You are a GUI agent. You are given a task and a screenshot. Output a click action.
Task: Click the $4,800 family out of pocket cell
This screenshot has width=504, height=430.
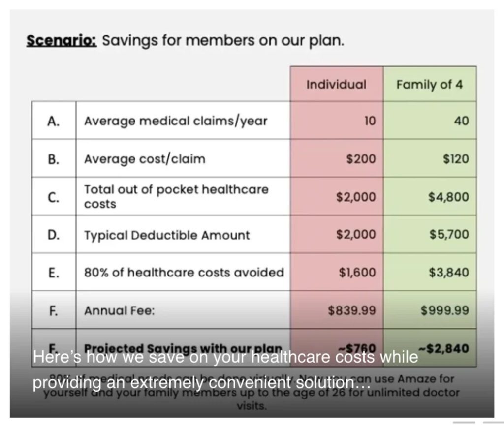(x=449, y=197)
